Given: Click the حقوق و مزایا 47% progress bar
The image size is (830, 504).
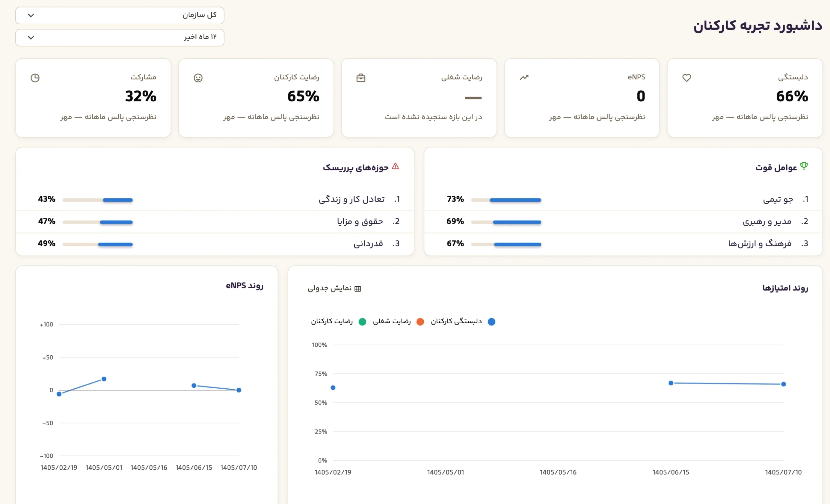Looking at the screenshot, I should (x=98, y=222).
